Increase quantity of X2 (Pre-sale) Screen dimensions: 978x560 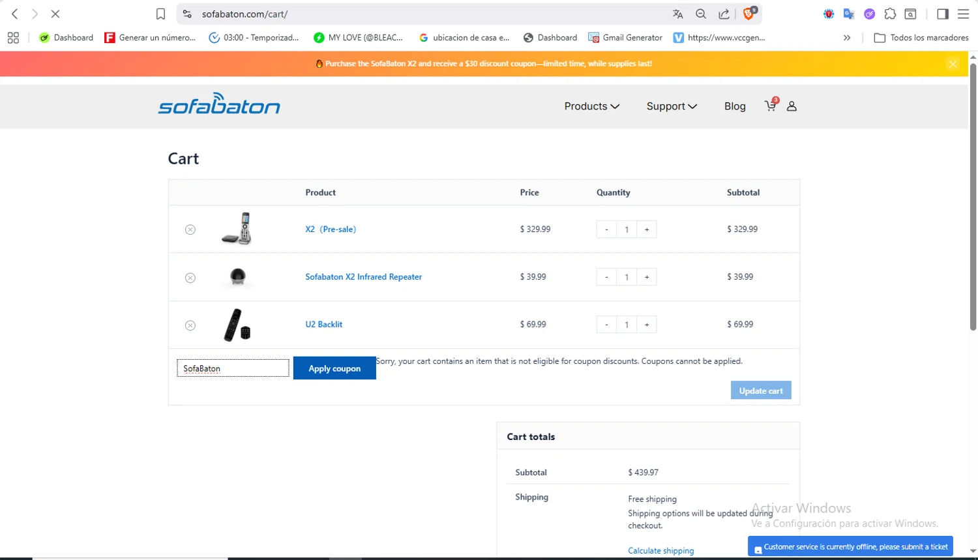pyautogui.click(x=647, y=229)
